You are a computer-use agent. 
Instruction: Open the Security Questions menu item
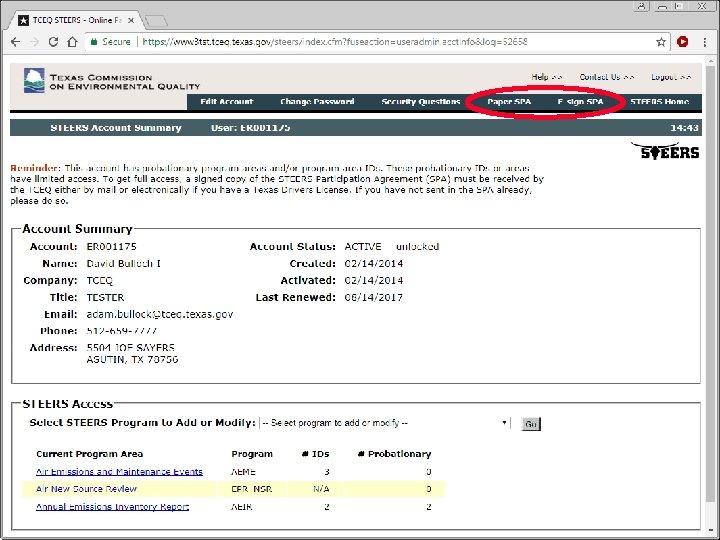tap(421, 102)
